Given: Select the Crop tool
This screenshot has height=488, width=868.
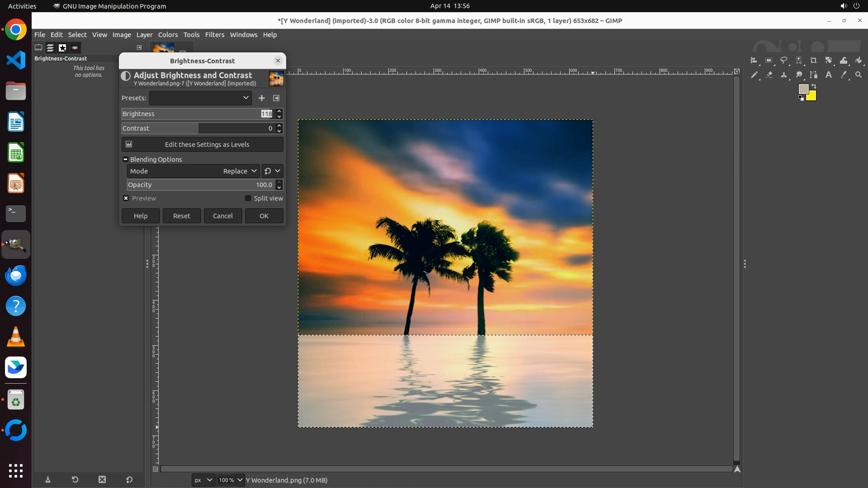Looking at the screenshot, I should (x=814, y=60).
